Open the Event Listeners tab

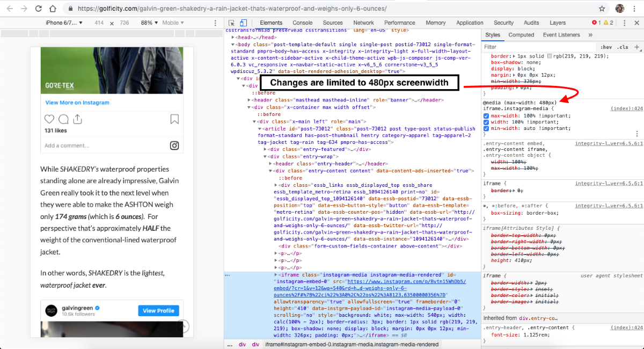pyautogui.click(x=561, y=35)
